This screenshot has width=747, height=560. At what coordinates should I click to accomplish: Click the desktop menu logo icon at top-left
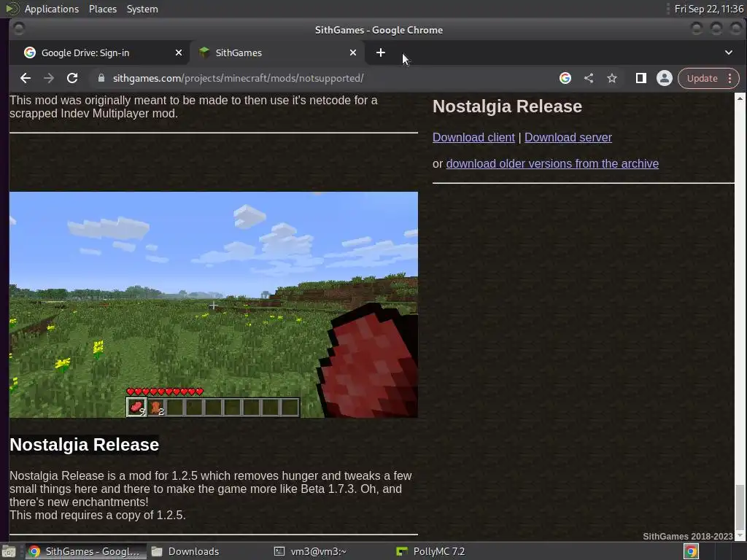(x=11, y=9)
